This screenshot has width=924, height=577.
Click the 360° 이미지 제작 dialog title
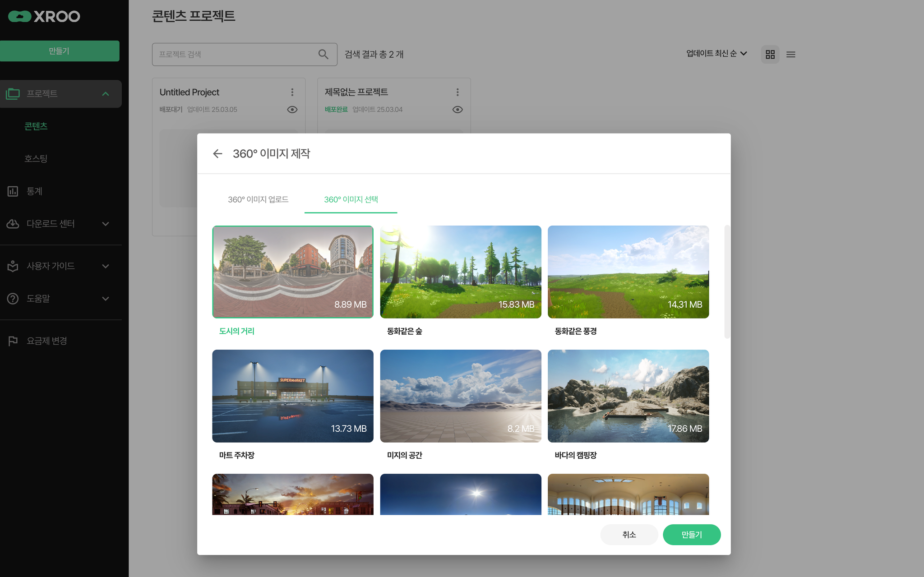pos(272,154)
